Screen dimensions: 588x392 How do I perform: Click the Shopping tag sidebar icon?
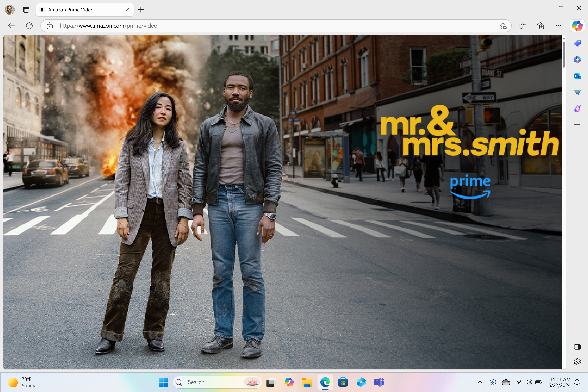(577, 43)
